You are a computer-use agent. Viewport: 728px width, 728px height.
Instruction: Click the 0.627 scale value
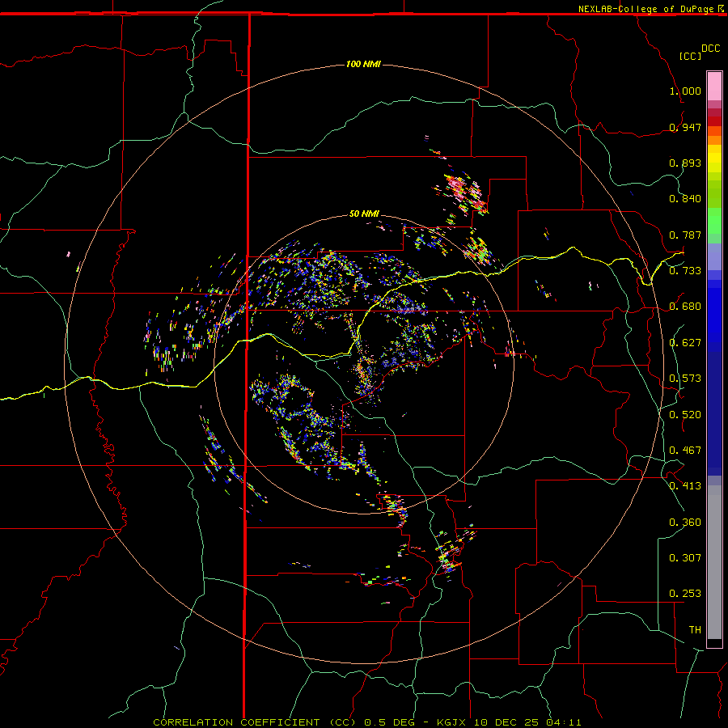pos(685,343)
